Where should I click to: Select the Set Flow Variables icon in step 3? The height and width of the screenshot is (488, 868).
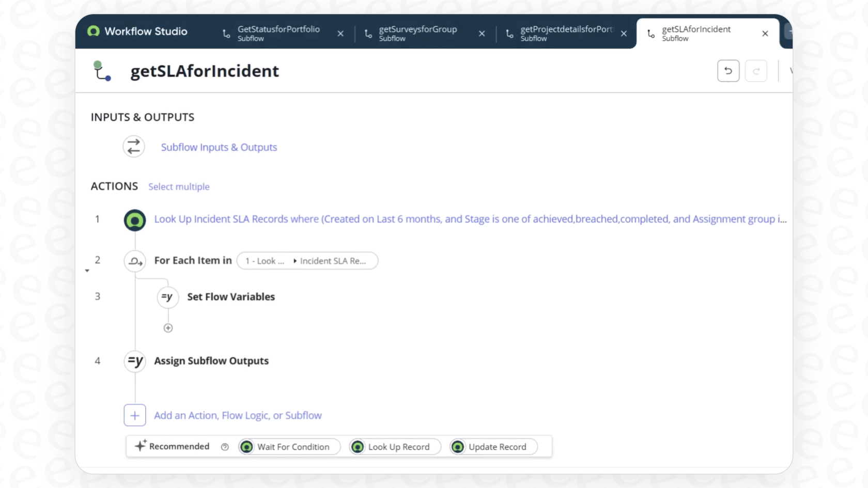(x=167, y=297)
